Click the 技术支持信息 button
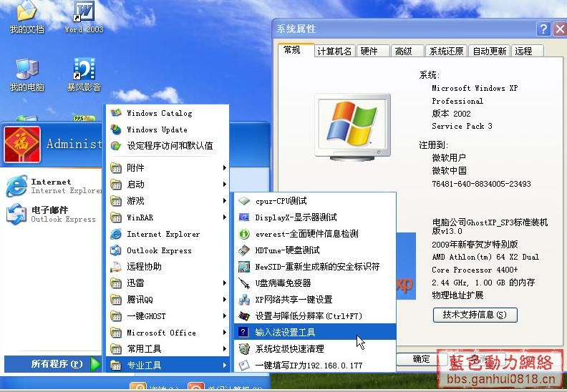This screenshot has width=567, height=392. [475, 315]
